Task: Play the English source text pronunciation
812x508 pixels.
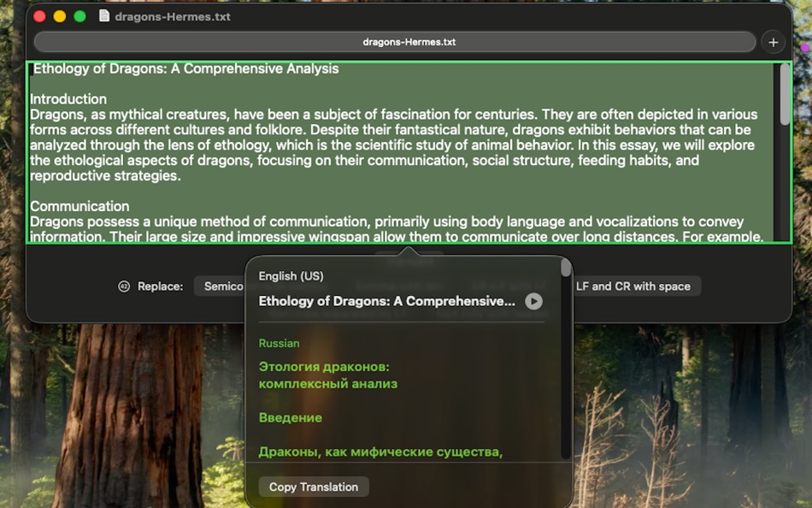Action: (533, 301)
